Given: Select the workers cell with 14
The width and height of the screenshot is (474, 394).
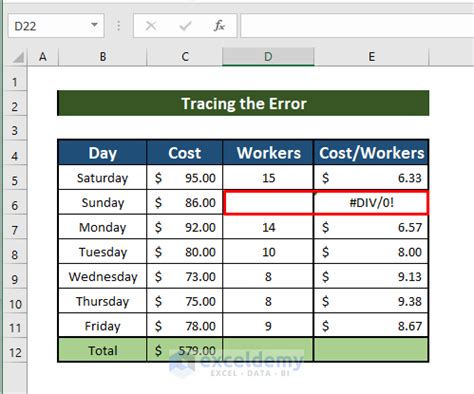Looking at the screenshot, I should pyautogui.click(x=268, y=227).
